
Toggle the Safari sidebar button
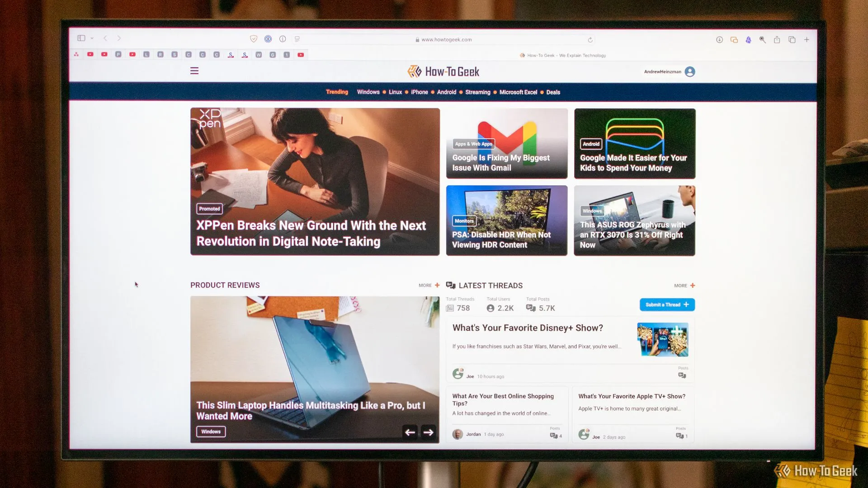pyautogui.click(x=81, y=38)
